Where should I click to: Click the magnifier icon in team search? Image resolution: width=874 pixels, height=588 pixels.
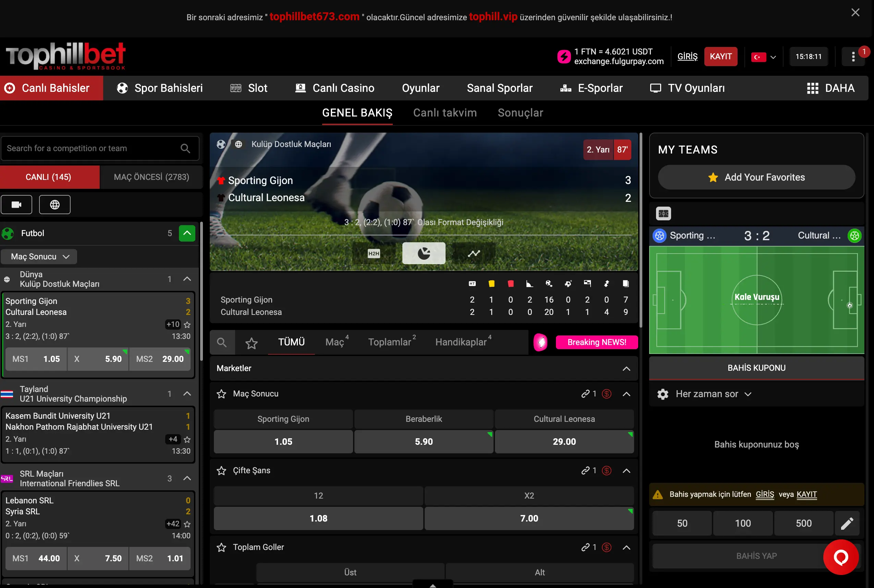pyautogui.click(x=185, y=148)
